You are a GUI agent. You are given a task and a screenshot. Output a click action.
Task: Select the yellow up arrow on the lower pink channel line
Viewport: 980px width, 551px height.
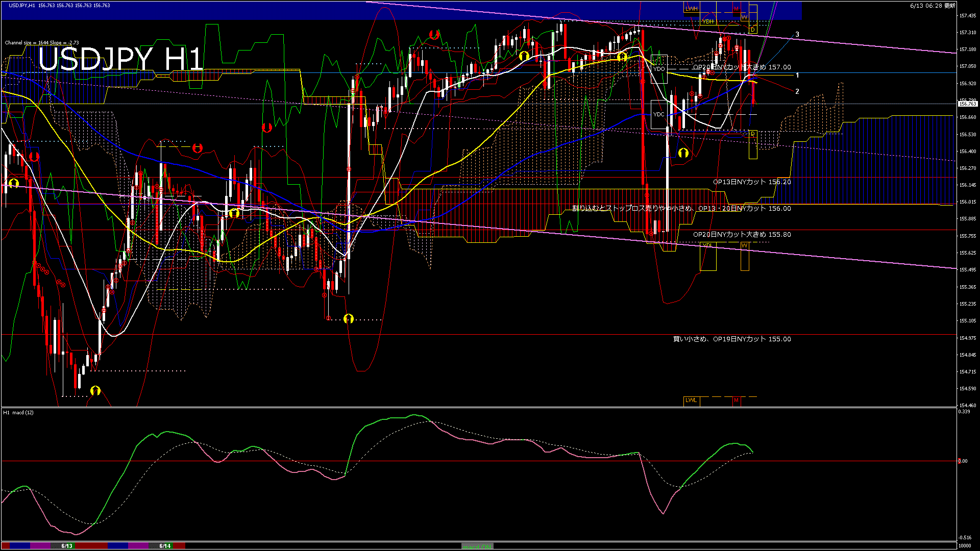pos(234,213)
